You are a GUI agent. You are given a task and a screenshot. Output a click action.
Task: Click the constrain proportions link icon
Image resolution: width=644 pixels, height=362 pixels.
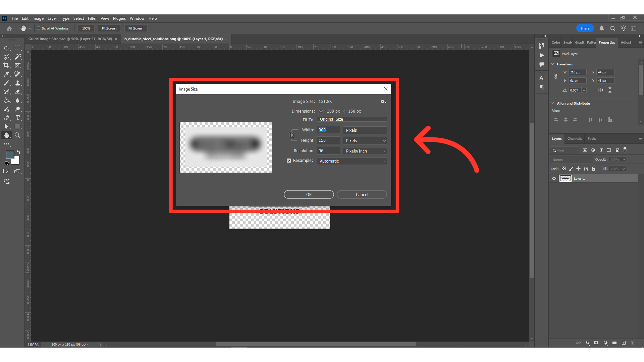[292, 135]
